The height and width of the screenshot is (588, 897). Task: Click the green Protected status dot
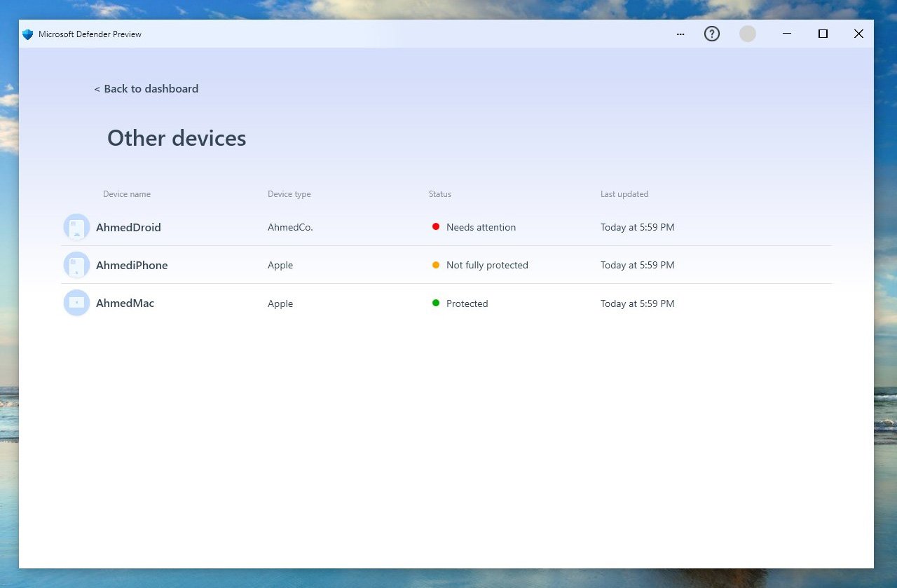436,303
